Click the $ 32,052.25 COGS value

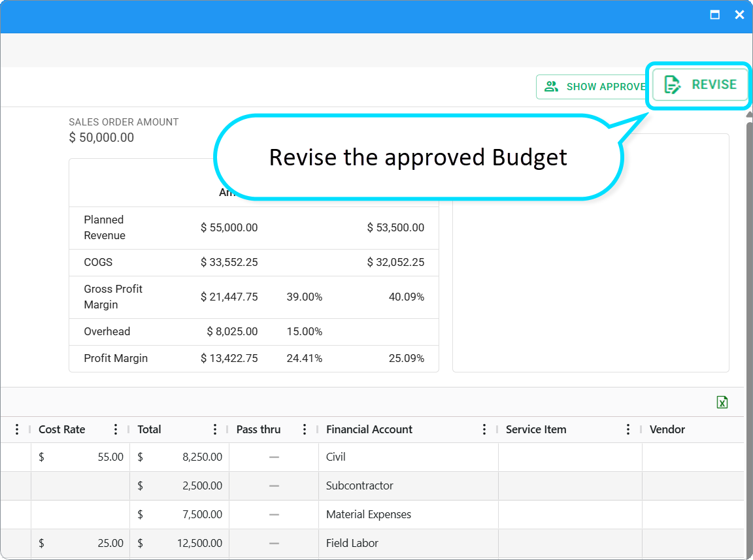click(395, 262)
